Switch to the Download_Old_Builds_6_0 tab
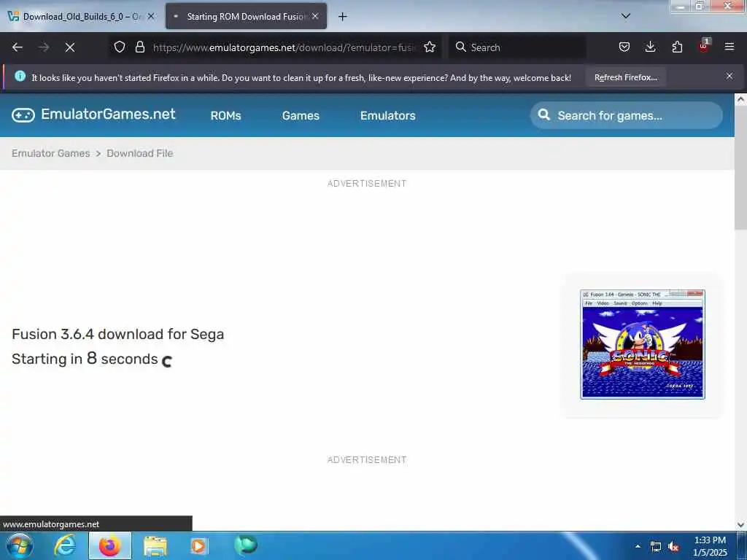The width and height of the screenshot is (747, 560). [82, 16]
